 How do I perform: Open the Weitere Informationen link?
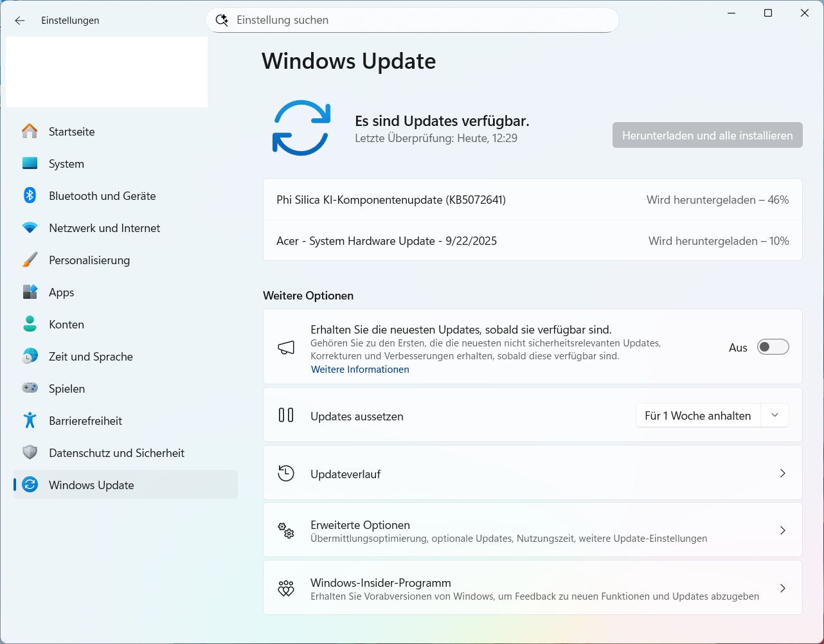360,370
